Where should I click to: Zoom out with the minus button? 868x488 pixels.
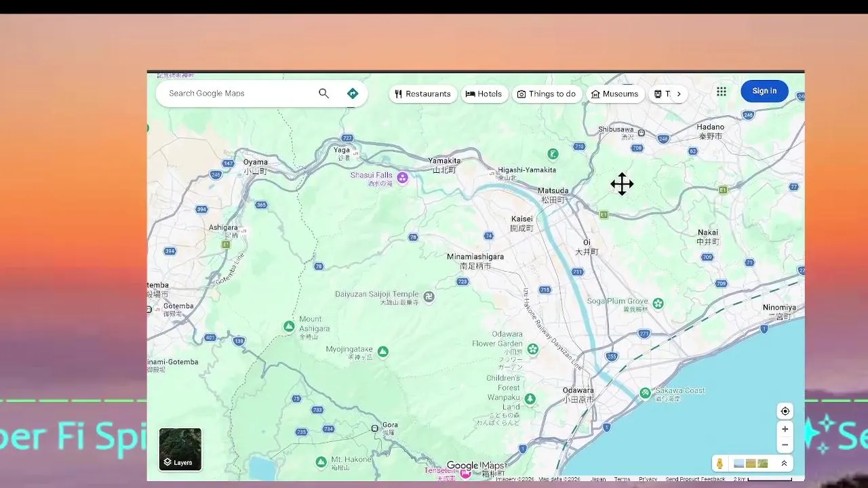click(x=785, y=445)
